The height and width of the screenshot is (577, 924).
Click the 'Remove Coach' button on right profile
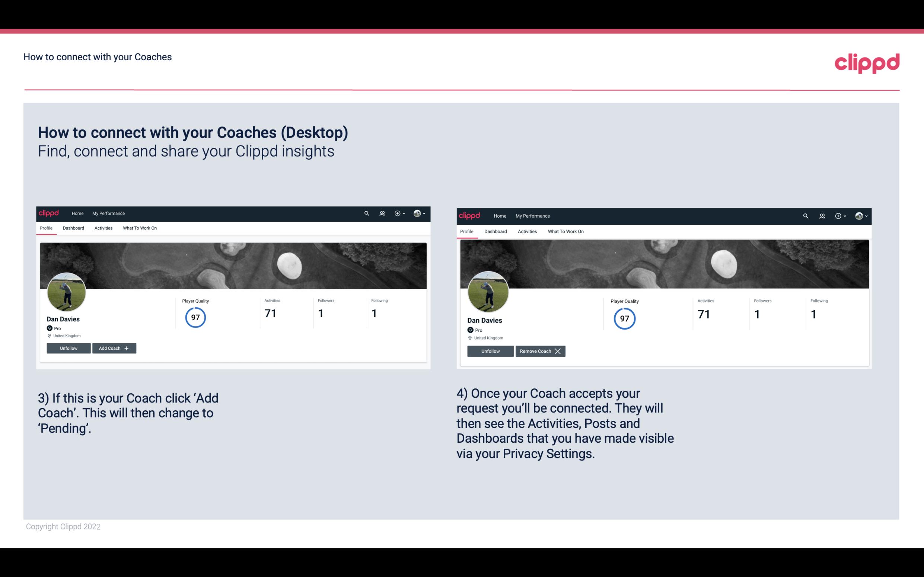(x=540, y=351)
